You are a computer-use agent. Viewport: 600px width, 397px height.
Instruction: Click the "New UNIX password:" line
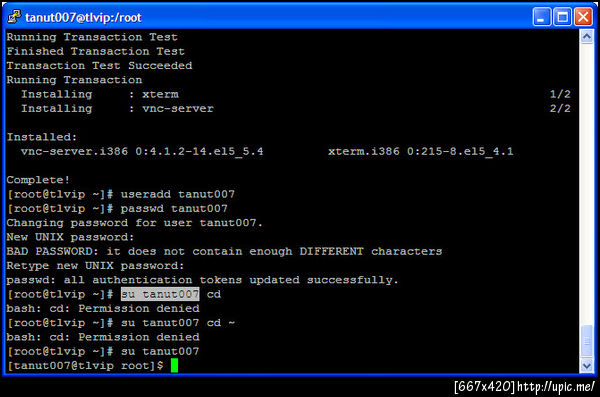tap(70, 237)
